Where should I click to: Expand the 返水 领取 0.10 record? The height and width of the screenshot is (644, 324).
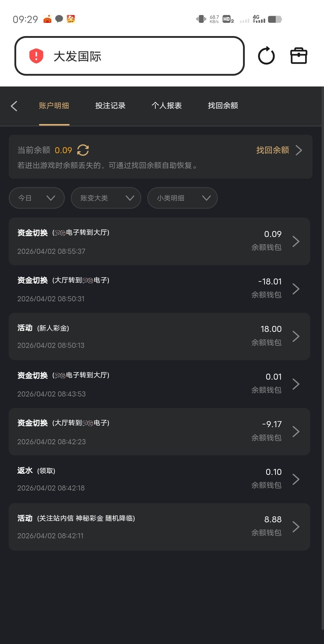159,479
